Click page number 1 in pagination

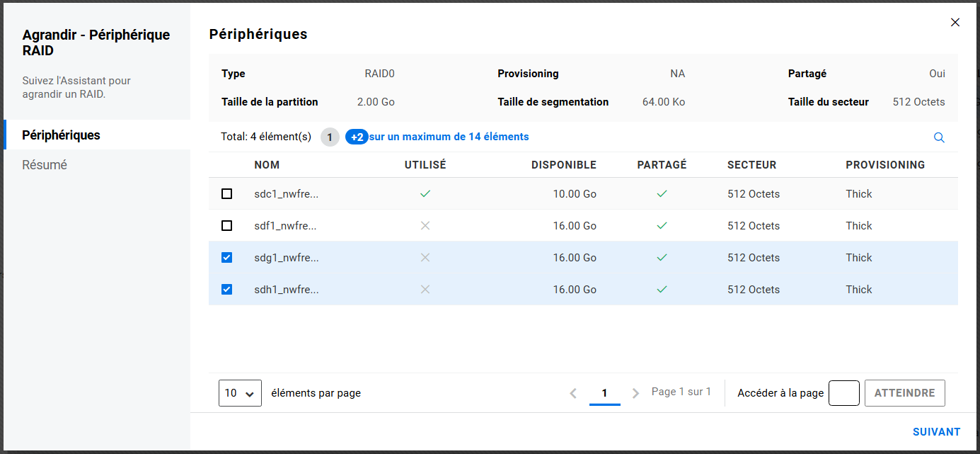(x=604, y=393)
